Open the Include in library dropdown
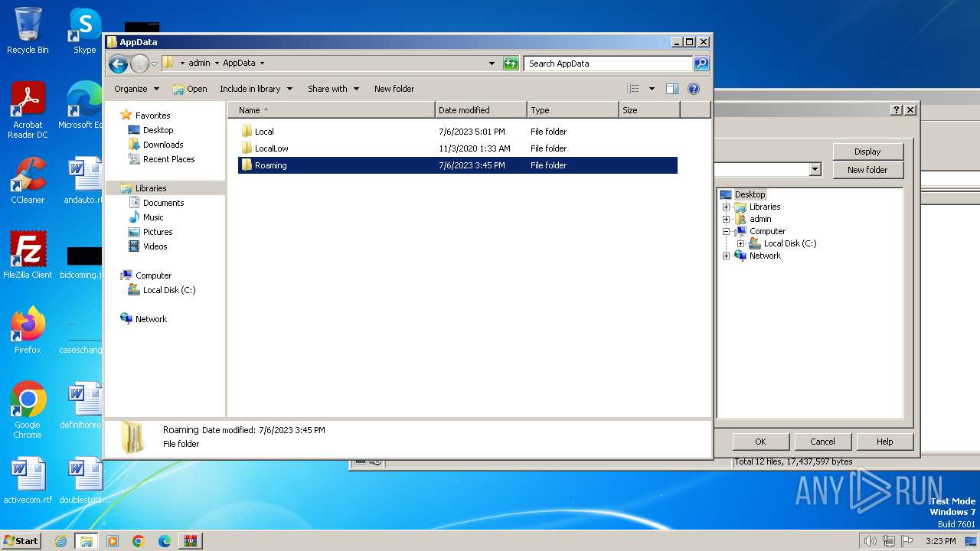980x551 pixels. point(256,89)
